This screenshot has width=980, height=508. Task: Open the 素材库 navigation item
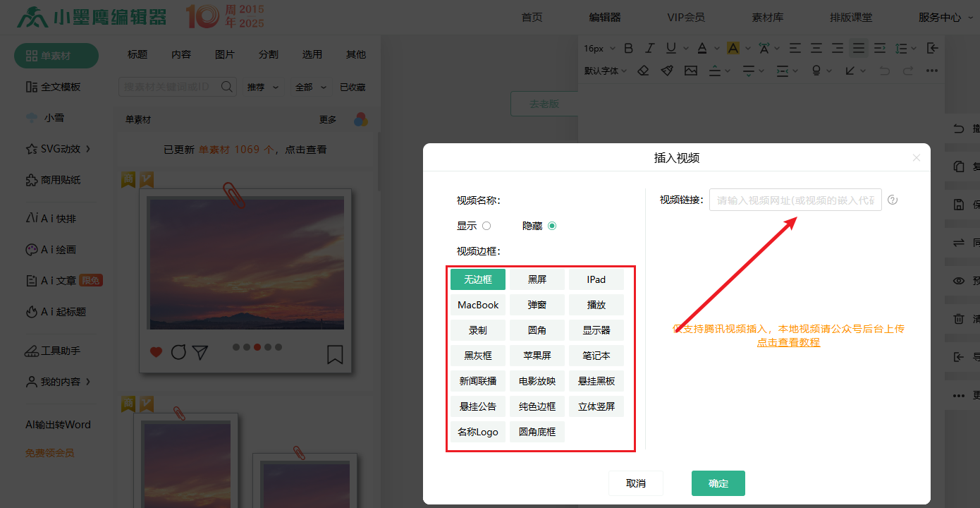click(768, 18)
